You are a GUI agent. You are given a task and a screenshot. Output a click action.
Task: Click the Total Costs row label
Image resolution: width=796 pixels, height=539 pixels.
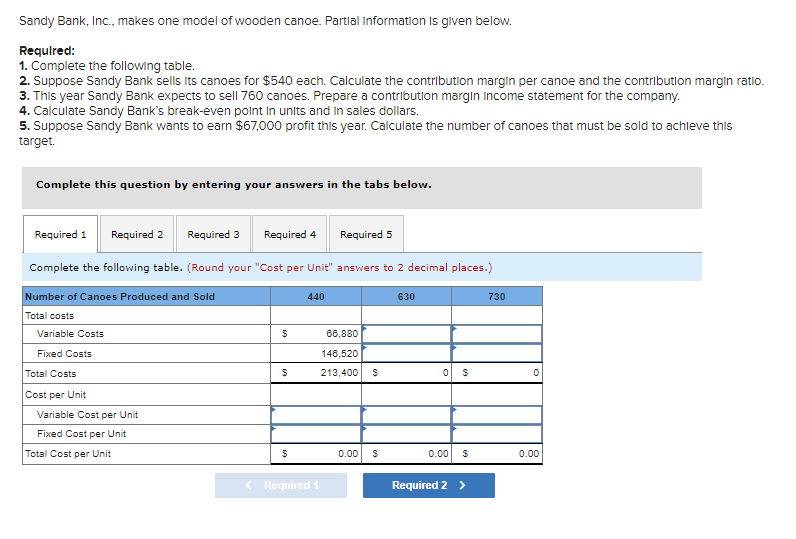tap(51, 374)
